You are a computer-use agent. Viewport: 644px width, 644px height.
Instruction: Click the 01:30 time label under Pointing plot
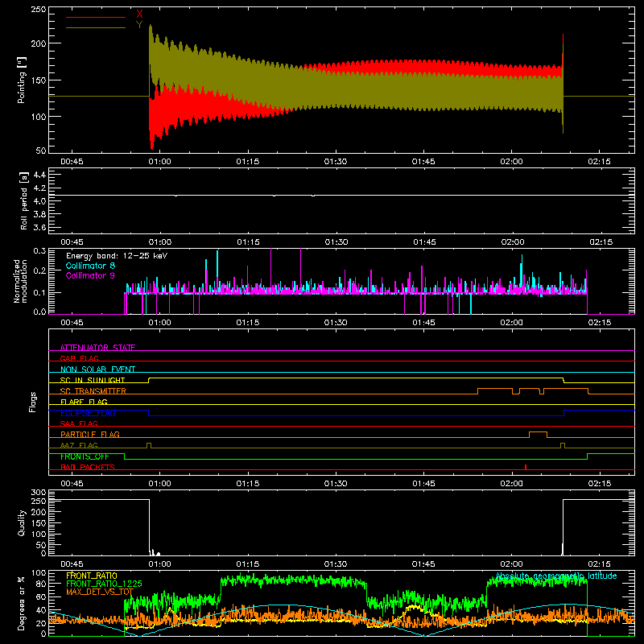click(x=336, y=162)
